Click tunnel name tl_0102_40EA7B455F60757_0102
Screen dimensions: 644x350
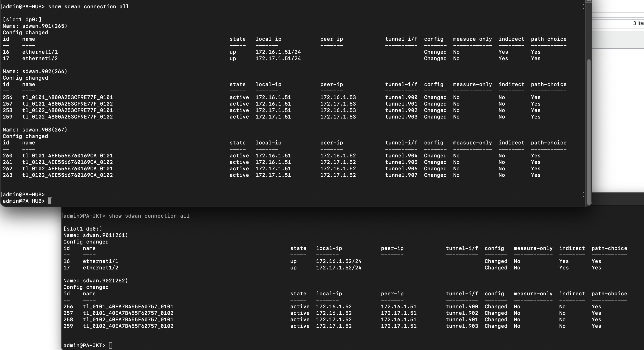(x=128, y=326)
